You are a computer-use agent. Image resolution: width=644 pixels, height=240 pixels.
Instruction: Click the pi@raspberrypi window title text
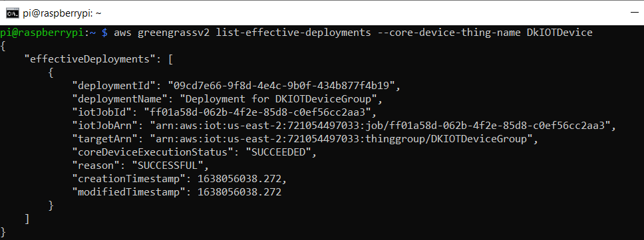tap(62, 13)
